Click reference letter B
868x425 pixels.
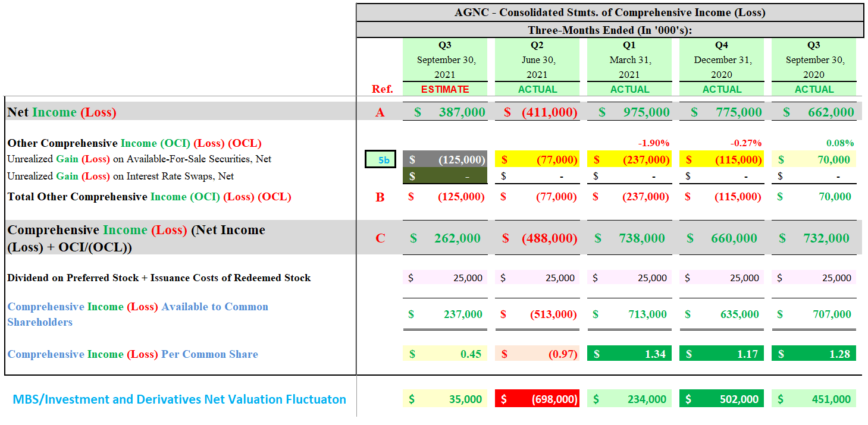pyautogui.click(x=380, y=197)
